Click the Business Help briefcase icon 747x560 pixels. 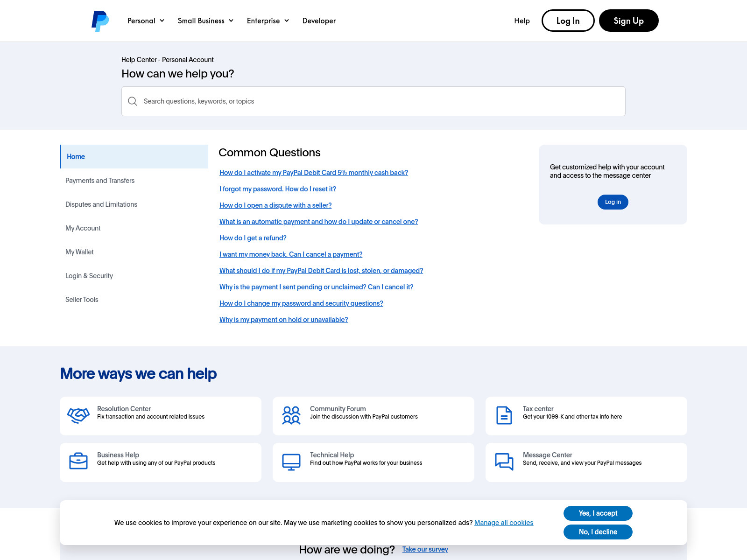(x=78, y=461)
